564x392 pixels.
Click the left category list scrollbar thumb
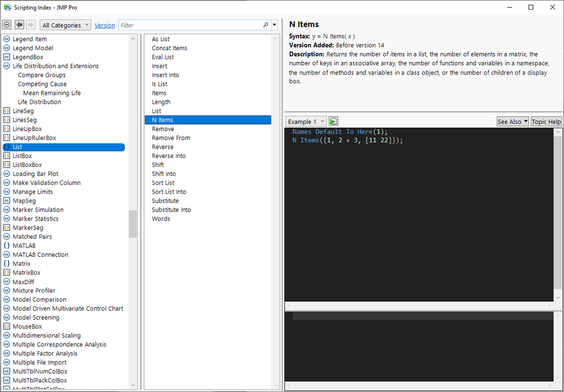(133, 224)
